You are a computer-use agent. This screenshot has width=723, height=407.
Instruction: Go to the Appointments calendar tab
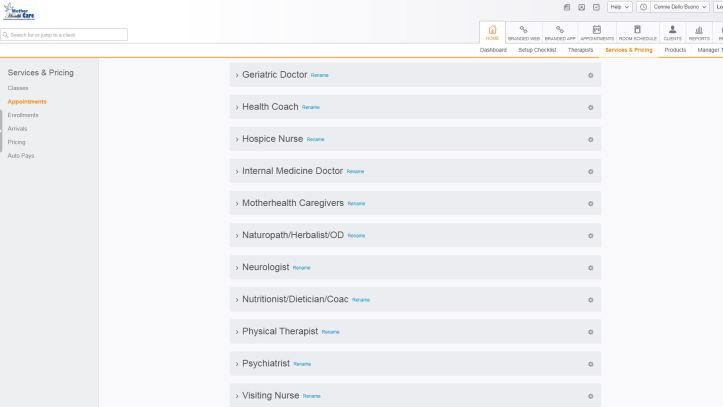pyautogui.click(x=597, y=33)
